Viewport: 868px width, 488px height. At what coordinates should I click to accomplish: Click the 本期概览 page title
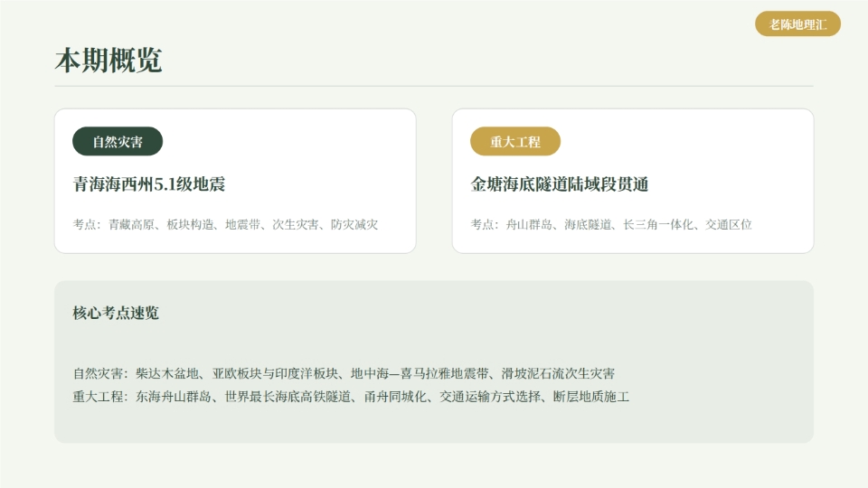[108, 60]
